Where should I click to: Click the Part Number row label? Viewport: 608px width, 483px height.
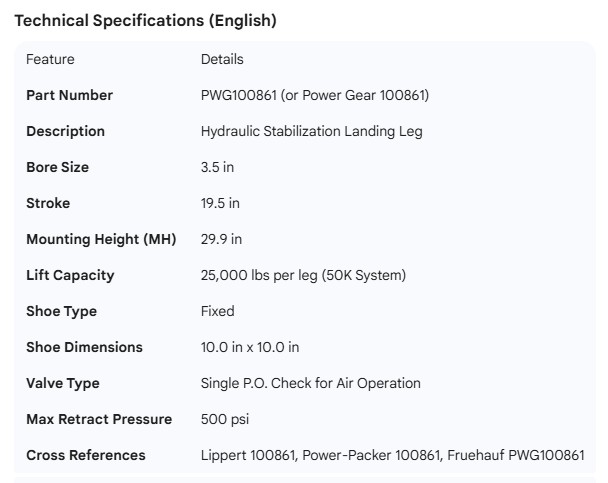[x=69, y=95]
